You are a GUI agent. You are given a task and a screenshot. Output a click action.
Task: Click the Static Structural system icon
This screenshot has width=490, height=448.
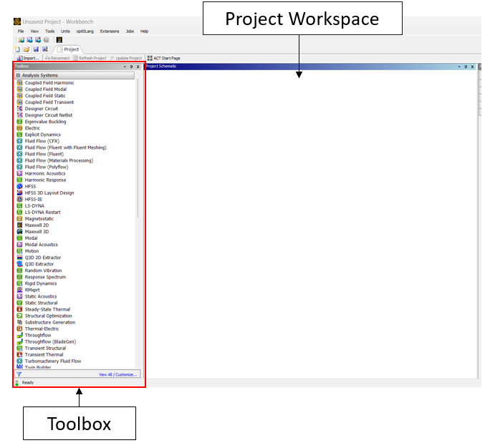[x=19, y=303]
